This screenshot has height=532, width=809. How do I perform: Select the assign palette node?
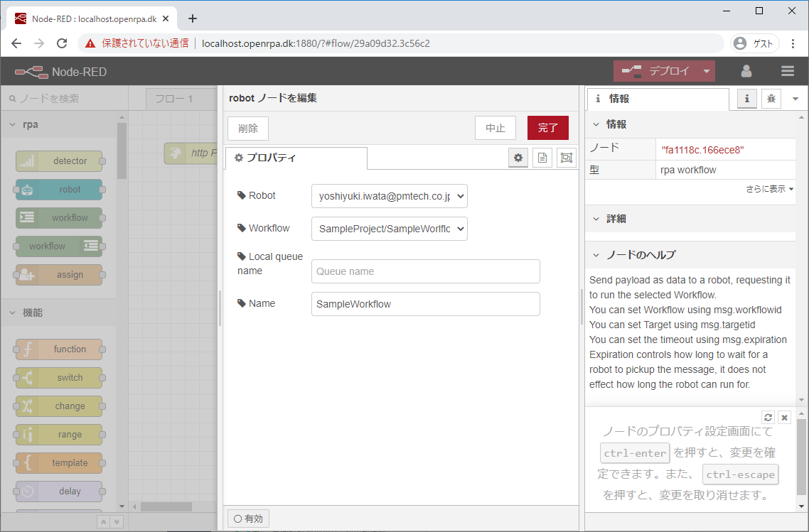pyautogui.click(x=59, y=275)
